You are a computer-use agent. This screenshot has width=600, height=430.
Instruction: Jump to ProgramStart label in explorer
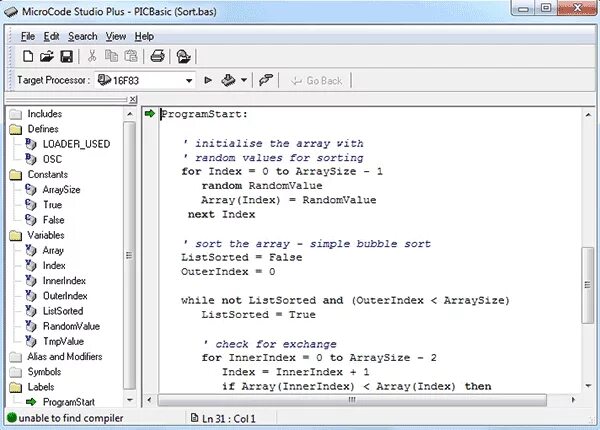pyautogui.click(x=60, y=402)
